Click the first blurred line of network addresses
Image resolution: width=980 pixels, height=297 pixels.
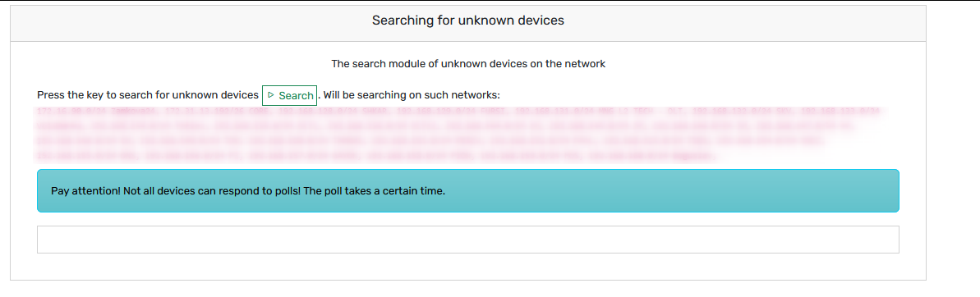tap(458, 112)
